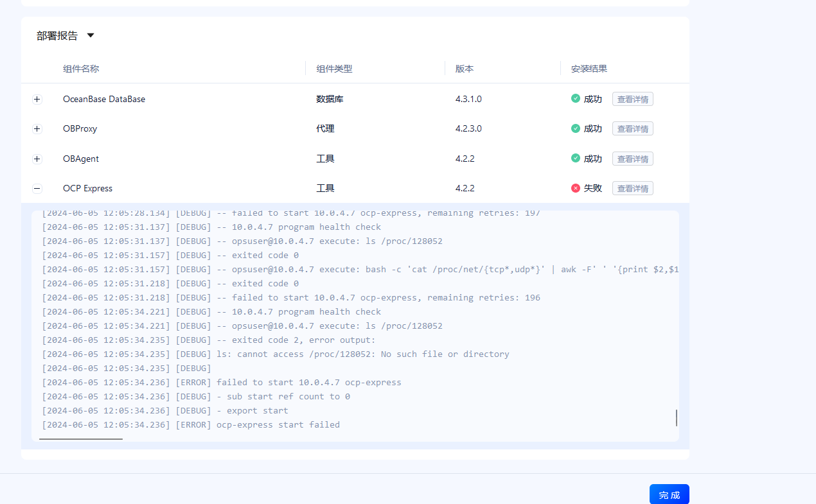The height and width of the screenshot is (504, 816).
Task: Click the 'sub start ref count to 0' line
Action: coord(196,396)
